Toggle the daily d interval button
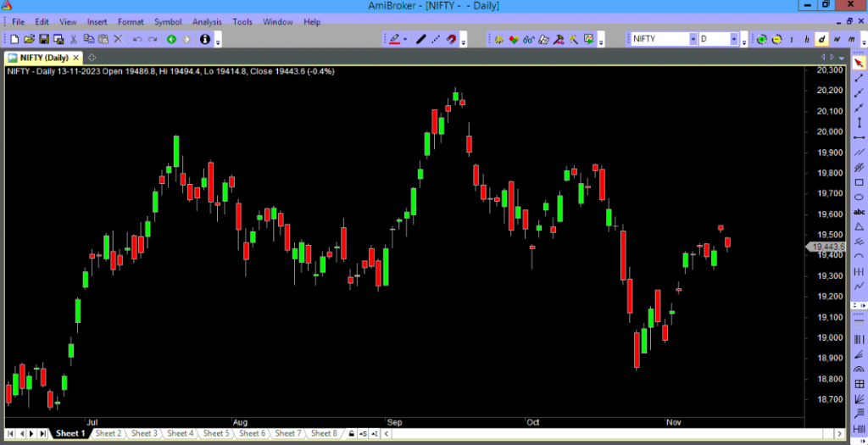This screenshot has width=868, height=445. click(822, 39)
